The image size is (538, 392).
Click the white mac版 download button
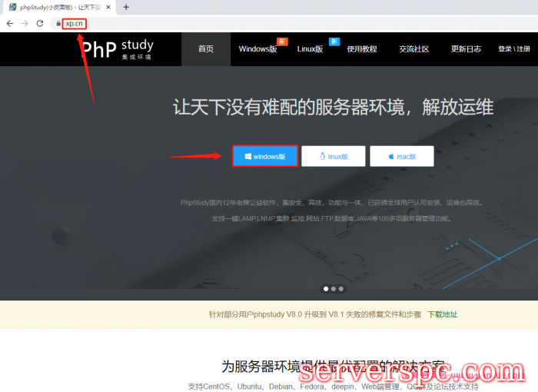pos(401,156)
